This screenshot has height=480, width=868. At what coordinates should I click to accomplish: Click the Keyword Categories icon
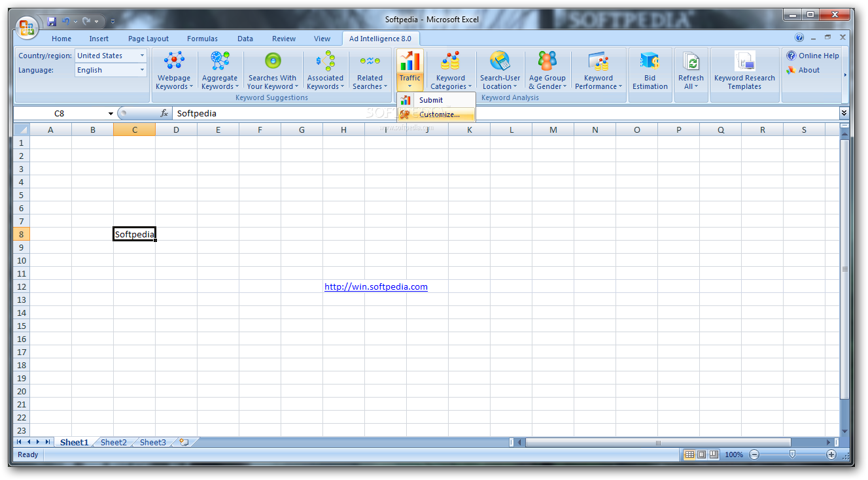click(x=451, y=61)
